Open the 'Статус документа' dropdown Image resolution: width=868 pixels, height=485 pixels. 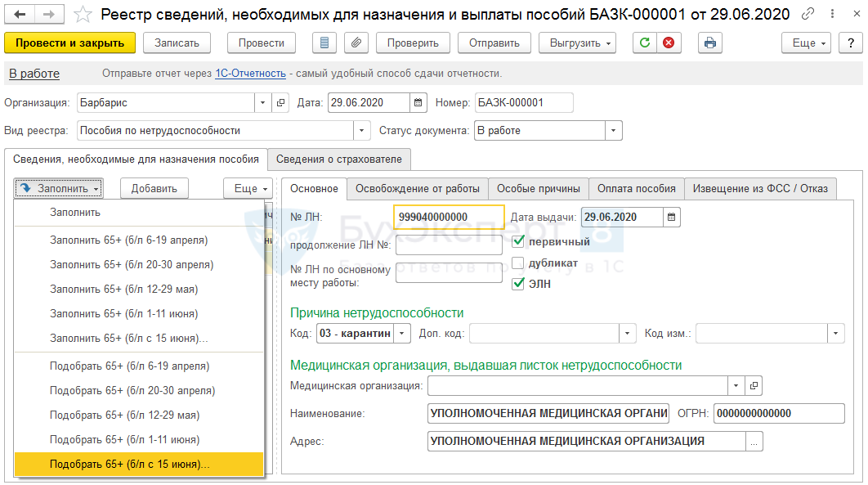pos(613,131)
